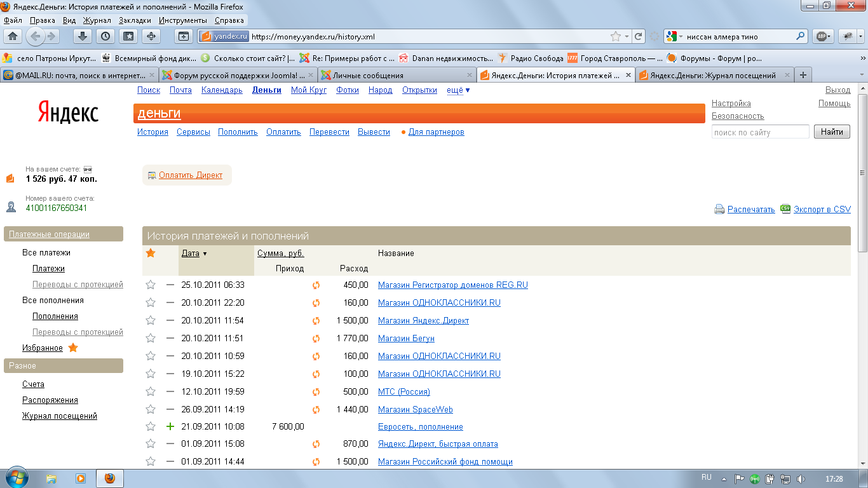Click the reload page button in address bar

pos(639,37)
